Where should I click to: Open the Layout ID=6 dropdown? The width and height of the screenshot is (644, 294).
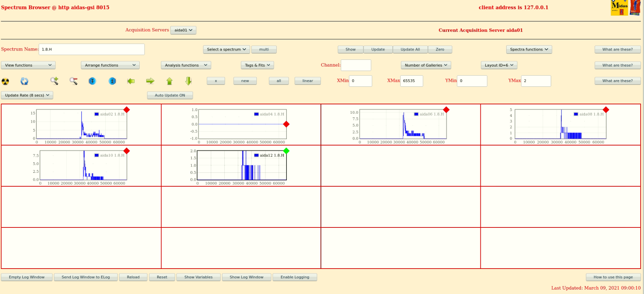[x=499, y=65]
